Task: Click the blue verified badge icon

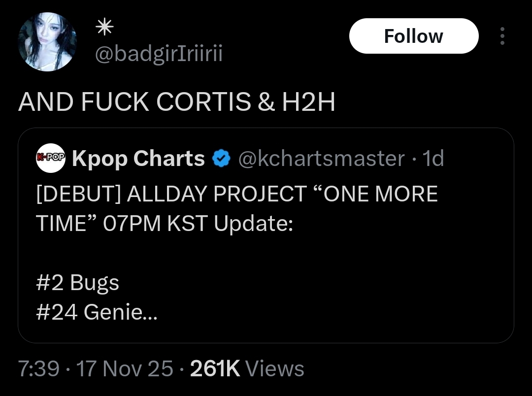Action: pyautogui.click(x=221, y=159)
